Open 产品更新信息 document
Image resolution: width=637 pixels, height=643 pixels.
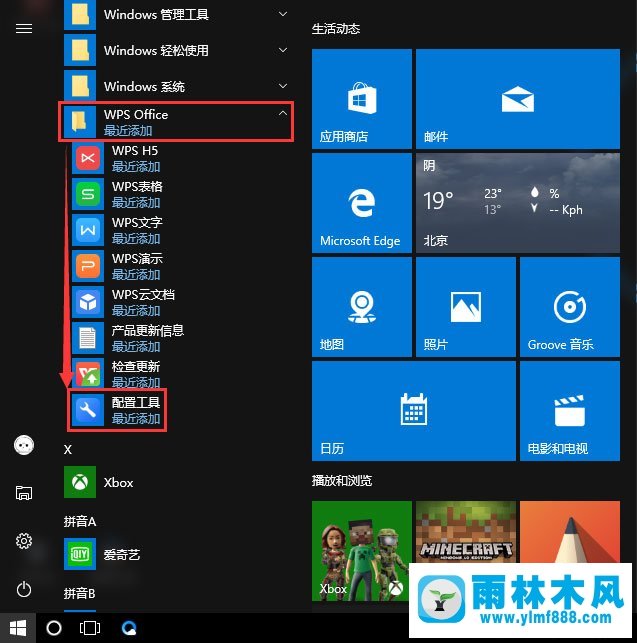[179, 339]
